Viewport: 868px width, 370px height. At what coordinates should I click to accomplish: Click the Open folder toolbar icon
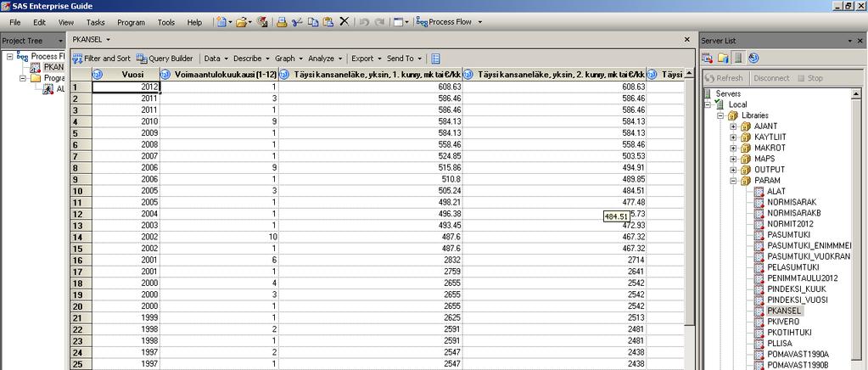click(x=241, y=22)
